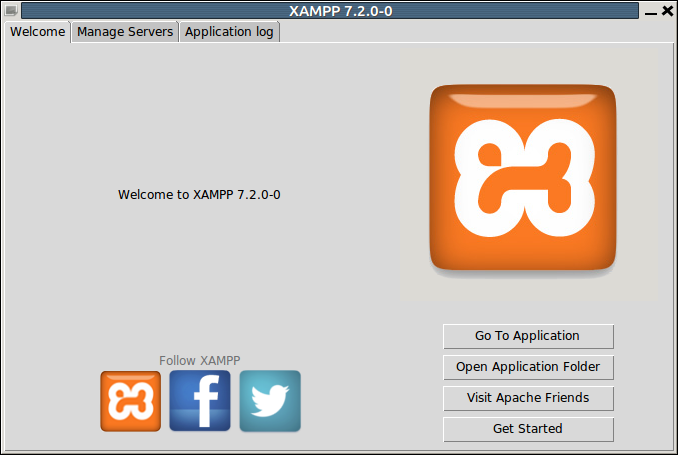
Task: Click the Welcome to XAMPP 7.2.0-0 text
Action: [199, 194]
